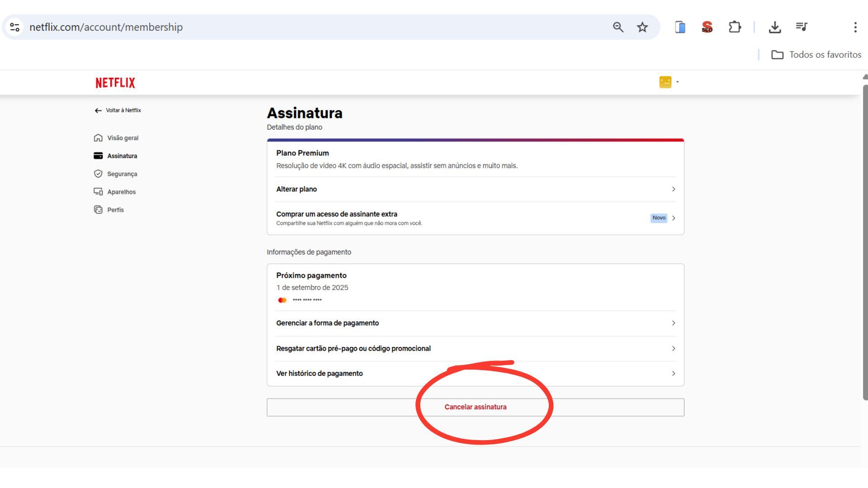
Task: Click the masked card number dots
Action: 307,300
